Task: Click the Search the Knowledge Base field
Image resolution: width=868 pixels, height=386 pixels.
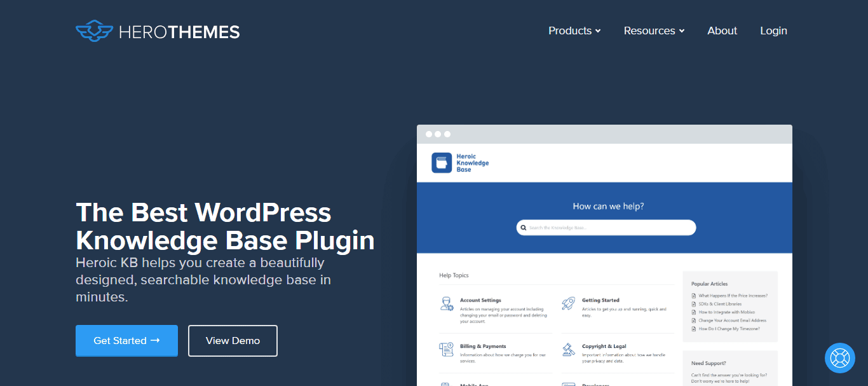Action: [x=610, y=228]
